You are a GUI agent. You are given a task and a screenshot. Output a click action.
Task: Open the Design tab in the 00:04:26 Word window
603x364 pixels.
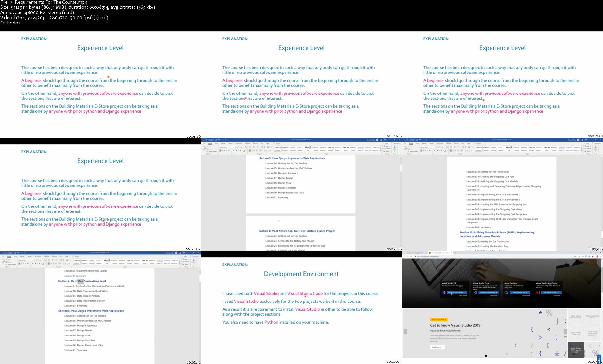point(223,143)
